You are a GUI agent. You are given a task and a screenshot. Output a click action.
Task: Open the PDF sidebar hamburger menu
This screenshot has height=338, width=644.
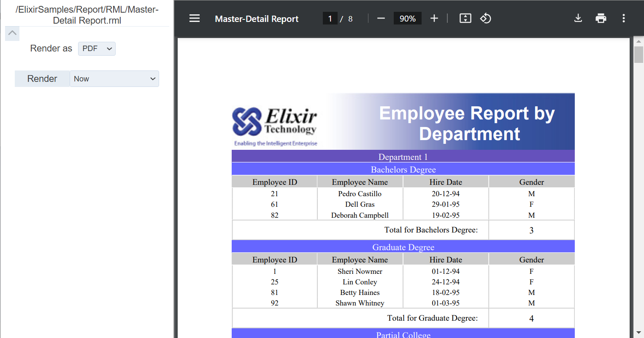click(195, 18)
